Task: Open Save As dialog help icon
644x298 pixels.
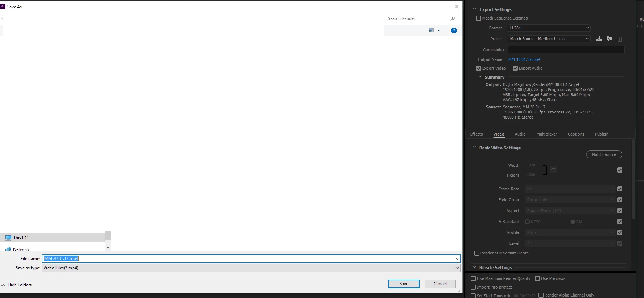Action: 454,30
